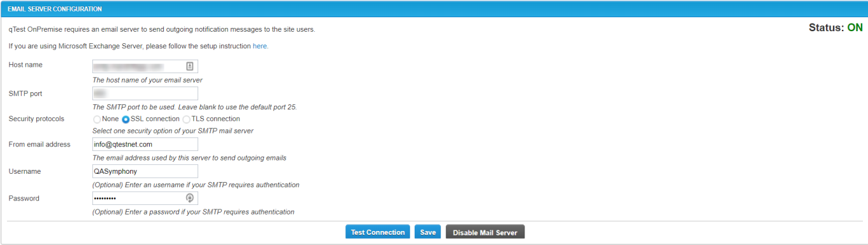
Task: Click the outgoing emails hint under From address
Action: pos(190,158)
